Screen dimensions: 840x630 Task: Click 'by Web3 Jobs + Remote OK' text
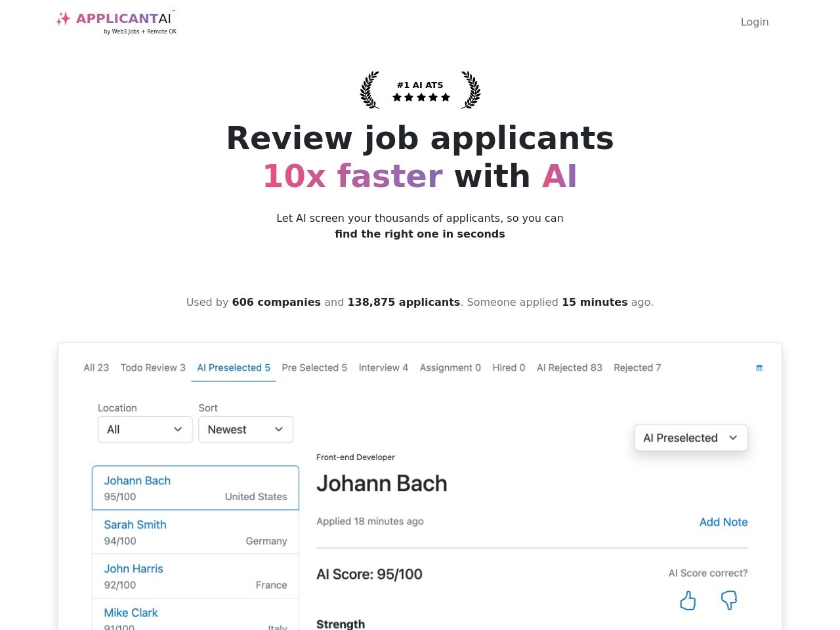[x=140, y=31]
